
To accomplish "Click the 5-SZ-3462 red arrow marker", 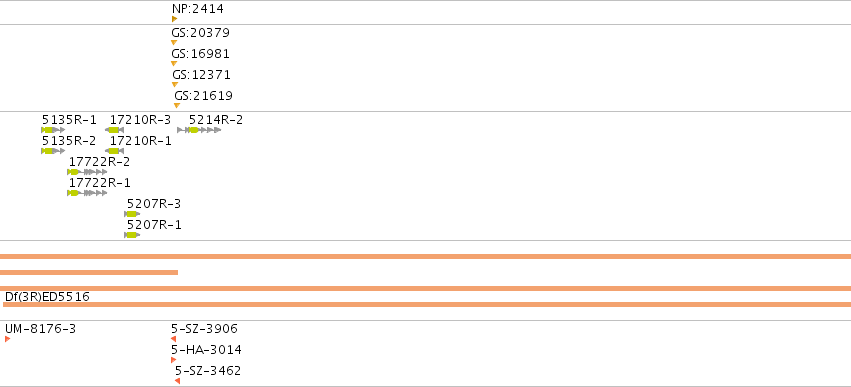I will [x=177, y=381].
